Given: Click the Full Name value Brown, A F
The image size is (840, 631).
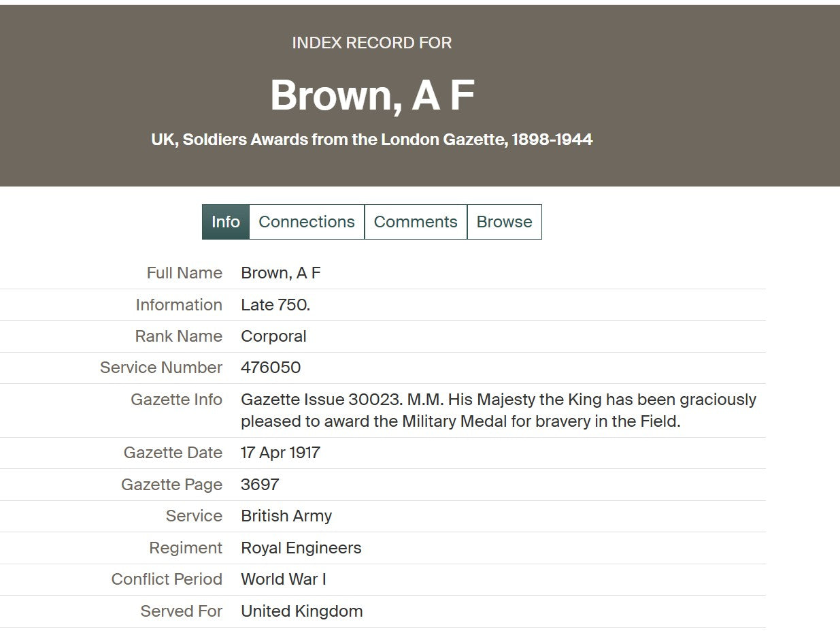Looking at the screenshot, I should pos(280,273).
